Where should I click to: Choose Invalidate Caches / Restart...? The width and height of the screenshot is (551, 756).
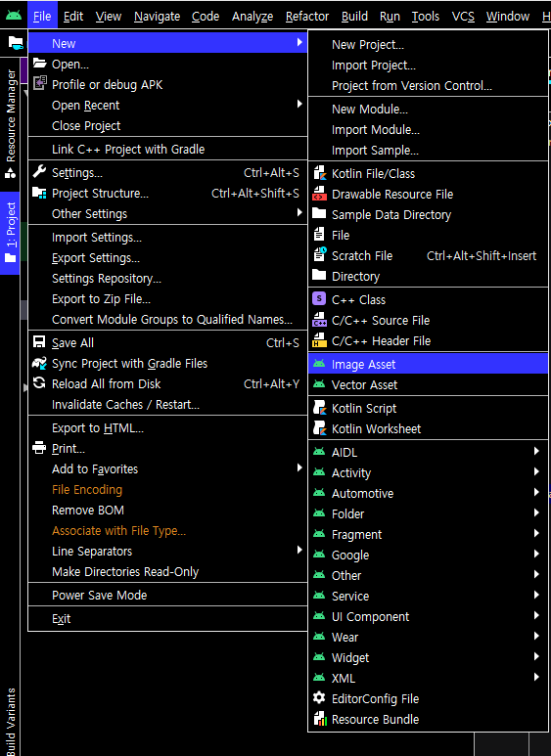click(x=168, y=405)
